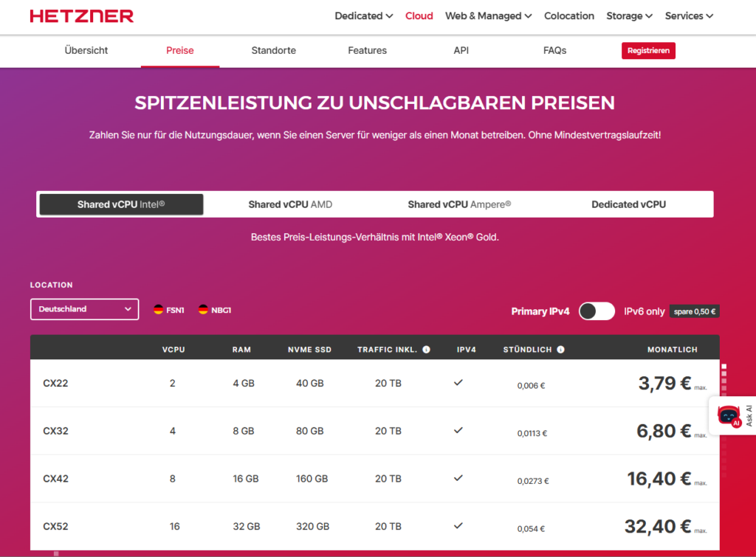
Task: Click the IPv4 checkmark in CX32 row
Action: pos(458,430)
